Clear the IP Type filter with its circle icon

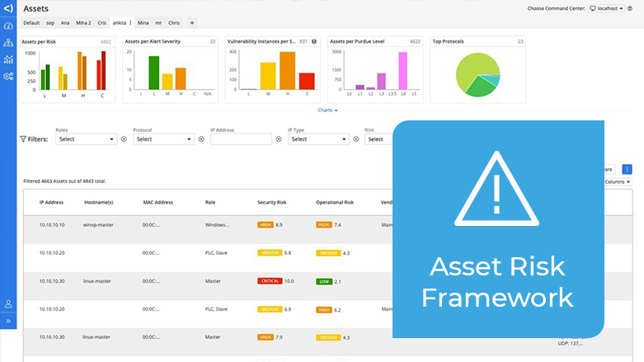coord(356,139)
